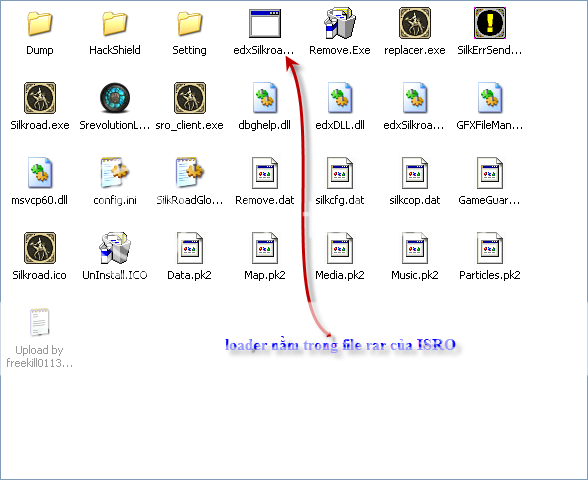Viewport: 588px width, 480px height.
Task: Click the edxDLL.dll file
Action: coord(340,98)
